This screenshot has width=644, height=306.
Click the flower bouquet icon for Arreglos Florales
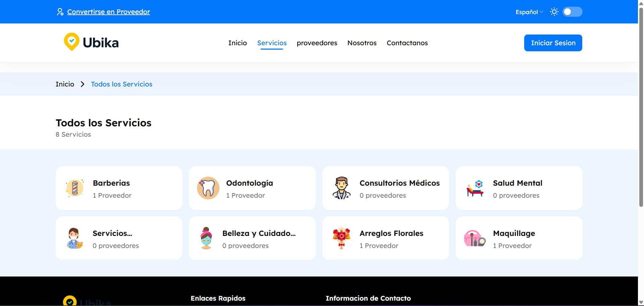[341, 238]
